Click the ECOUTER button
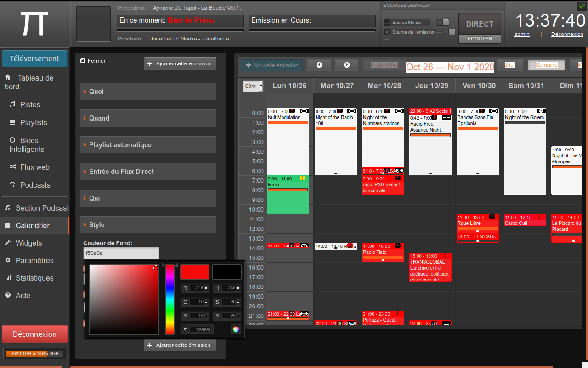588x368 pixels. point(480,39)
